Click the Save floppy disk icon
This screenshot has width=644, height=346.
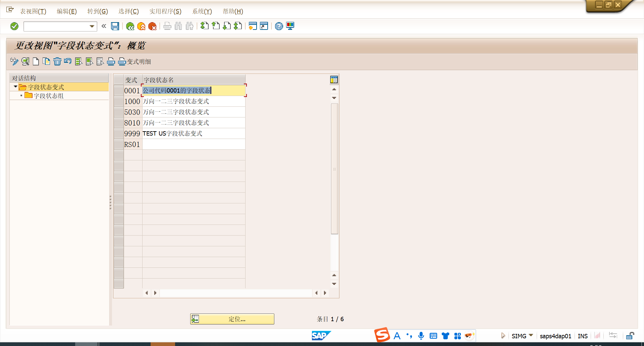[x=115, y=26]
